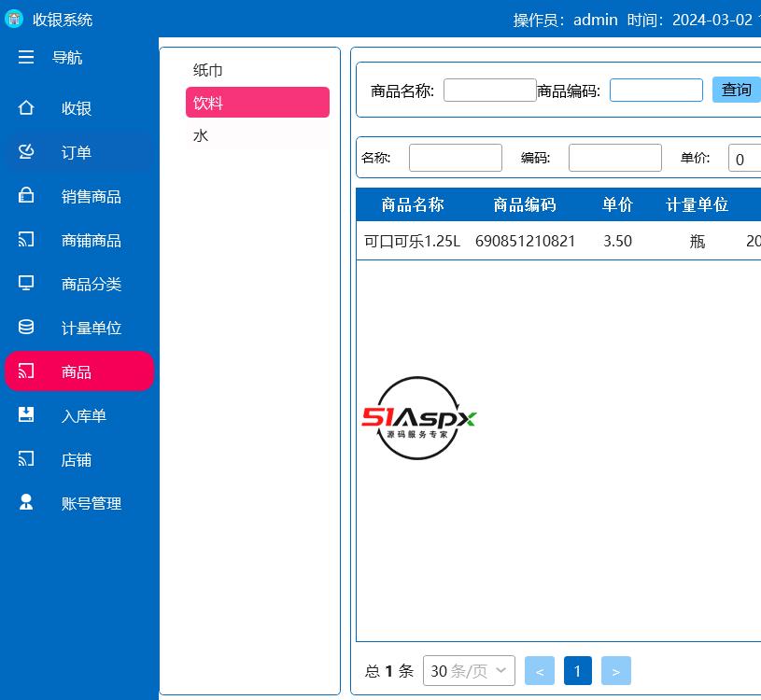Viewport: 761px width, 700px height.
Task: Toggle the 导航 hamburger navigation icon
Action: 26,57
